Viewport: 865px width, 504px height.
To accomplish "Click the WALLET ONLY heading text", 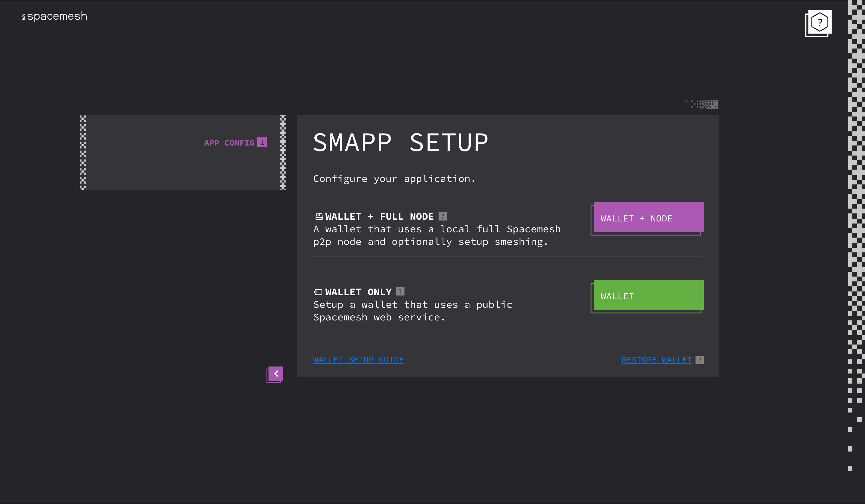I will [x=358, y=292].
